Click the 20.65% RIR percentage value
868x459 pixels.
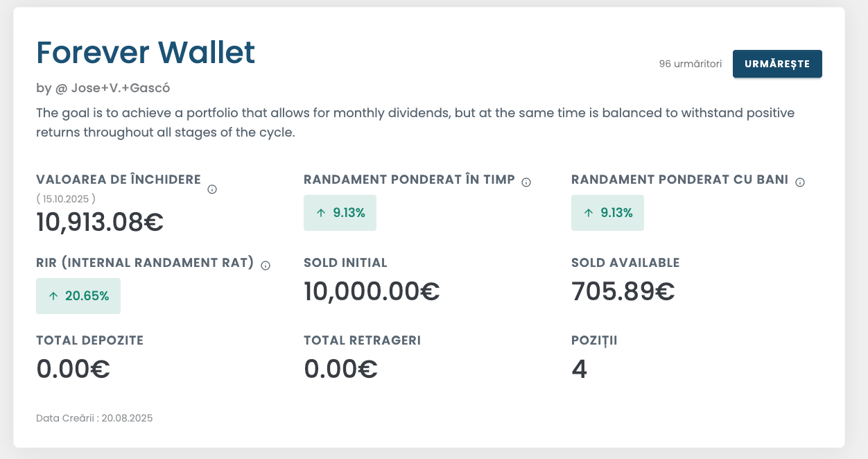click(87, 296)
